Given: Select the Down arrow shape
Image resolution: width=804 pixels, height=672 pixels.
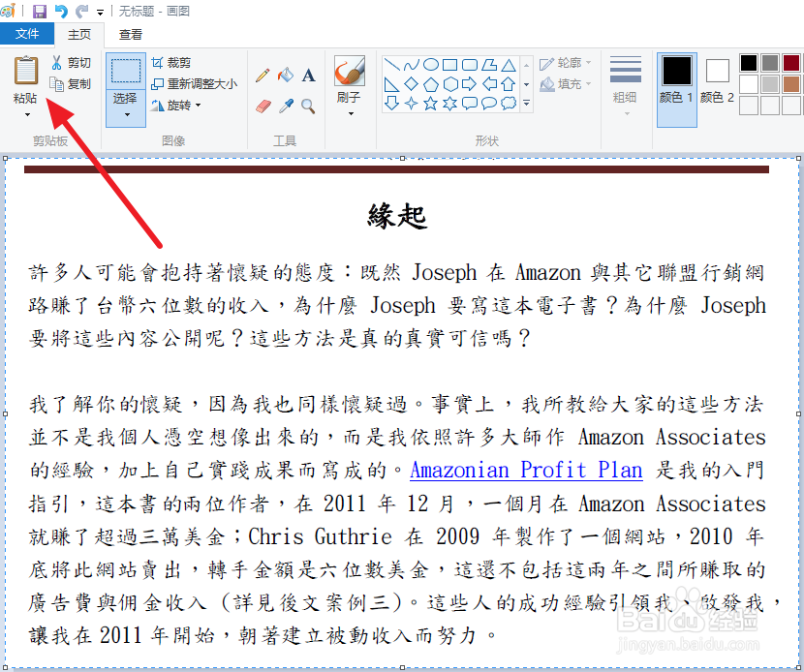Looking at the screenshot, I should coord(391,104).
